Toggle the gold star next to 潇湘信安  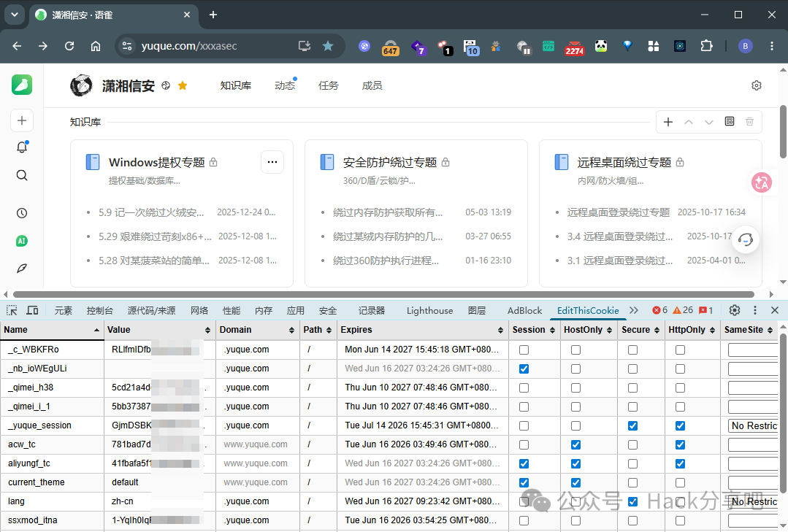click(x=183, y=85)
